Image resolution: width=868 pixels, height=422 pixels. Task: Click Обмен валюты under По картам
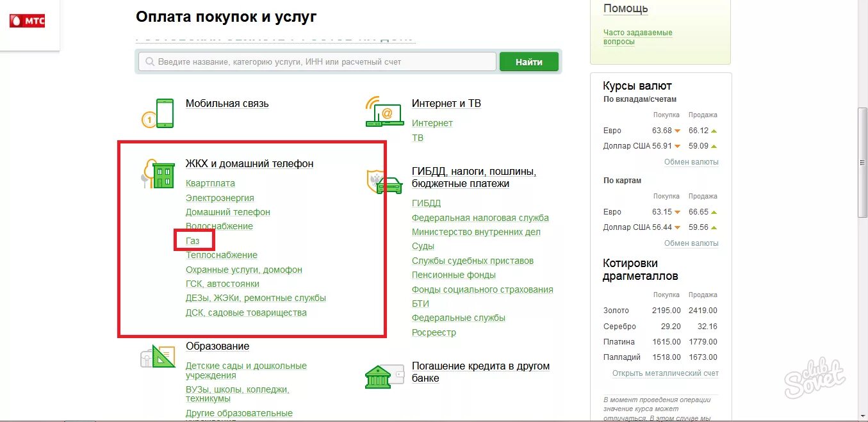point(691,243)
